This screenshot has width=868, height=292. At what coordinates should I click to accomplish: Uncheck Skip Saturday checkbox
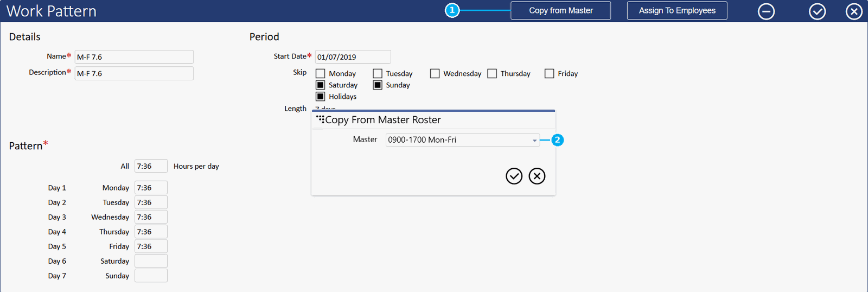tap(321, 85)
